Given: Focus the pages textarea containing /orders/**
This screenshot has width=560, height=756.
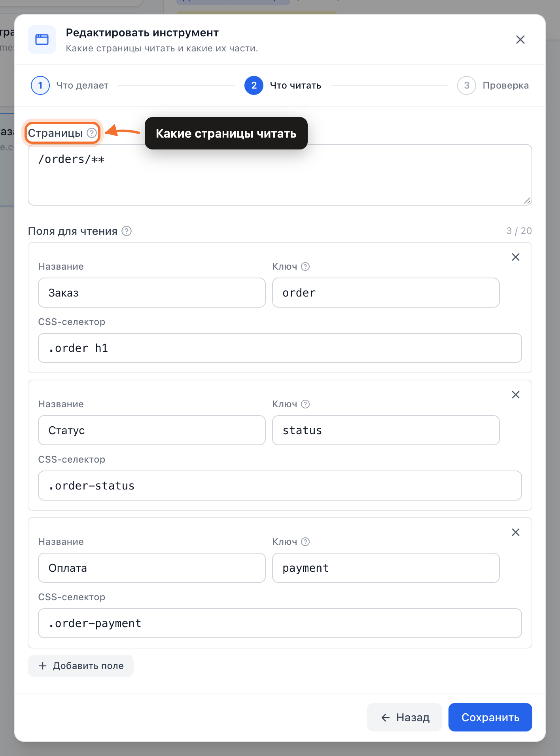Looking at the screenshot, I should (x=280, y=175).
